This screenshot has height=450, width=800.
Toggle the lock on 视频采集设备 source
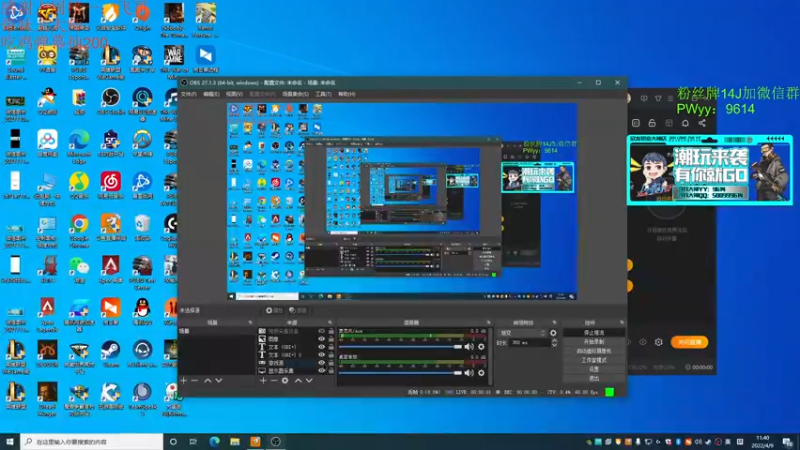pyautogui.click(x=331, y=332)
